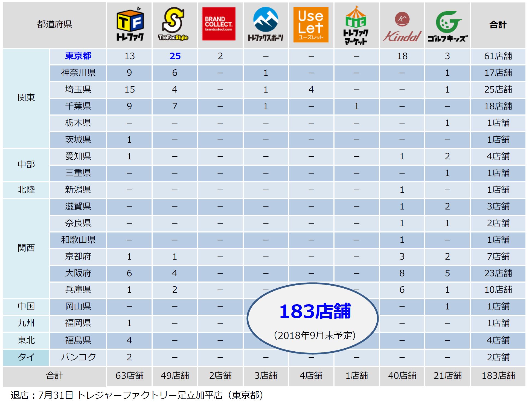Screen dimensions: 532x402
Task: Click the 退店 footnote text below table
Action: coord(137,395)
